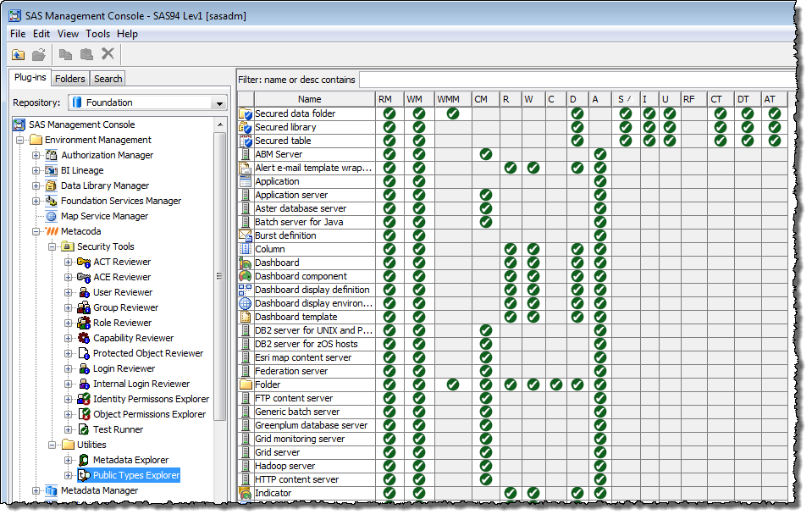Click the Burst definition row icon
Screen dimensions: 812x520
click(246, 235)
